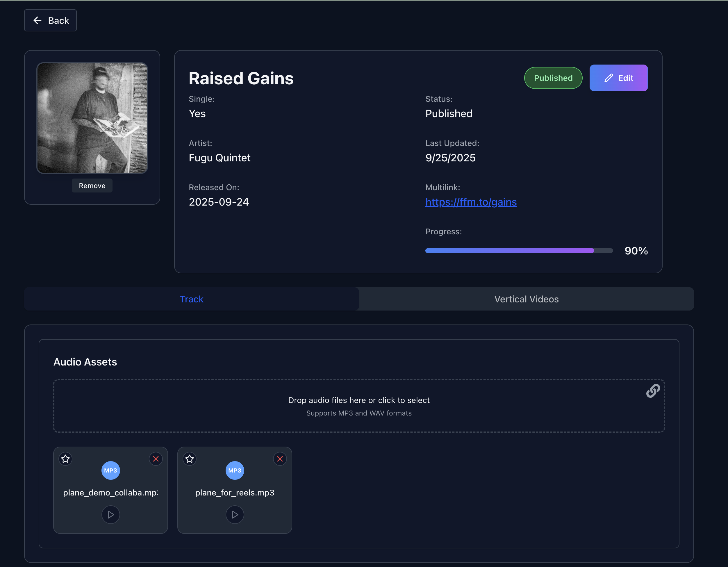Click the link icon in audio dropzone

pyautogui.click(x=653, y=391)
